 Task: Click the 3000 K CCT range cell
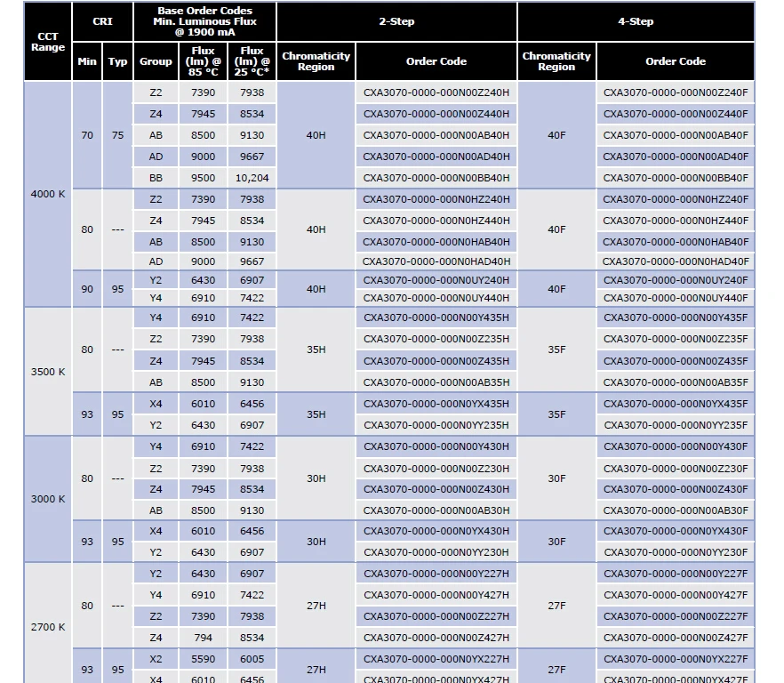pos(48,499)
